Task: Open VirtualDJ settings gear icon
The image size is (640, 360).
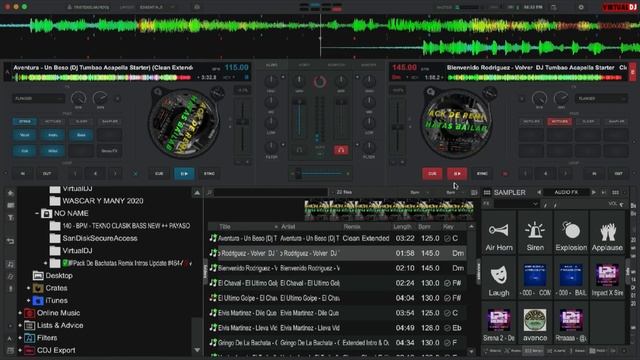Action: coord(581,7)
